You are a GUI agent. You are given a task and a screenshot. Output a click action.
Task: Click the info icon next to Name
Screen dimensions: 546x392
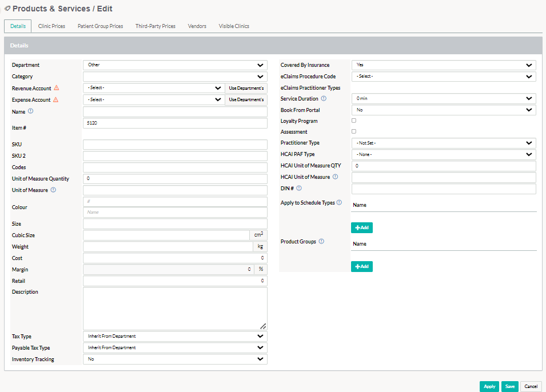click(x=31, y=111)
